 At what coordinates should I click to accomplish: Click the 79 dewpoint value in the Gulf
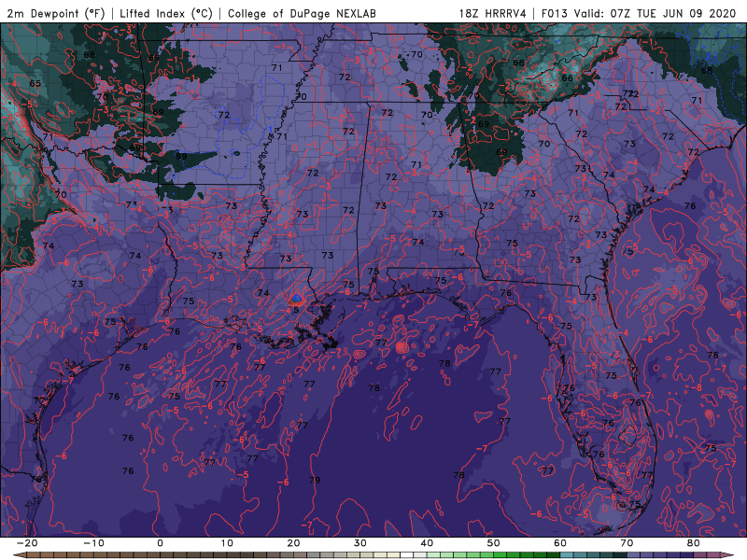[x=315, y=480]
